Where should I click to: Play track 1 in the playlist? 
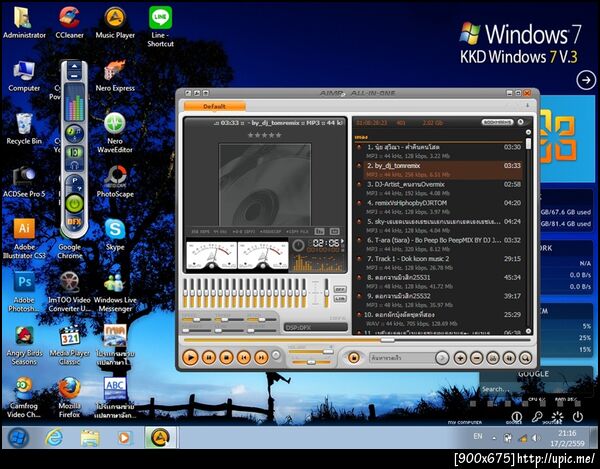439,151
